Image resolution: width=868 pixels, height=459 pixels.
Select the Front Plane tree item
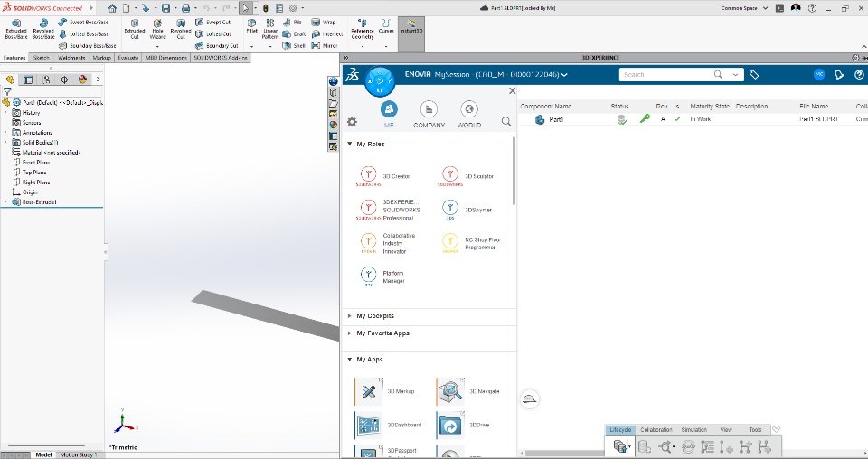(x=32, y=162)
